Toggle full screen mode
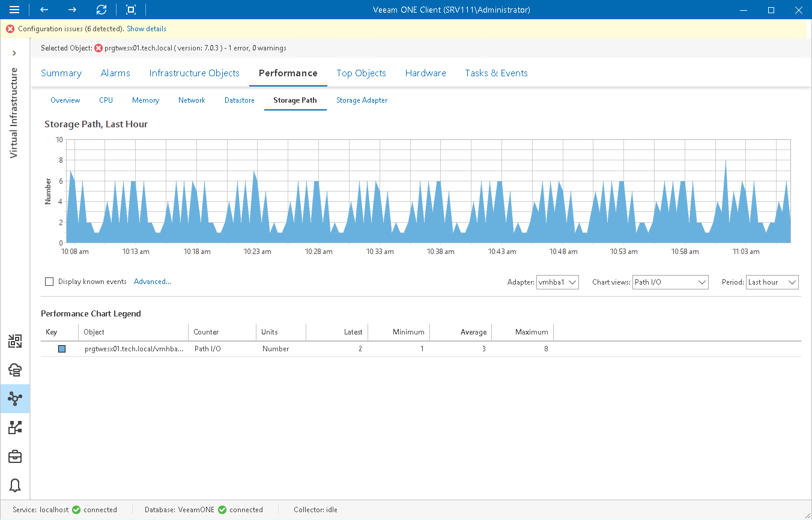Screen dimensions: 812x520 [130, 10]
